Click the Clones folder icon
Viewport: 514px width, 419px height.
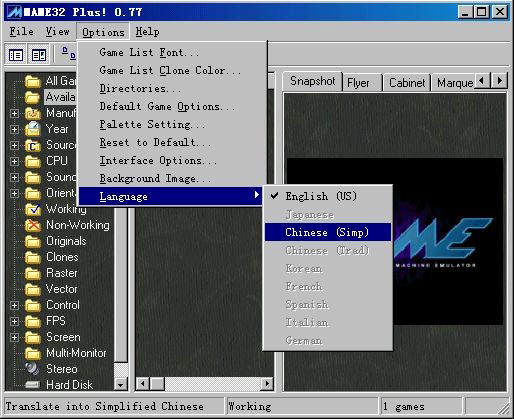(33, 257)
